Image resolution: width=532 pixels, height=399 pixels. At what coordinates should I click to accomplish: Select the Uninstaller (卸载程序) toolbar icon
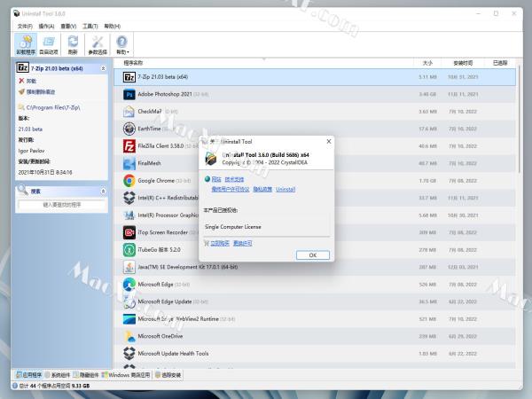click(26, 45)
